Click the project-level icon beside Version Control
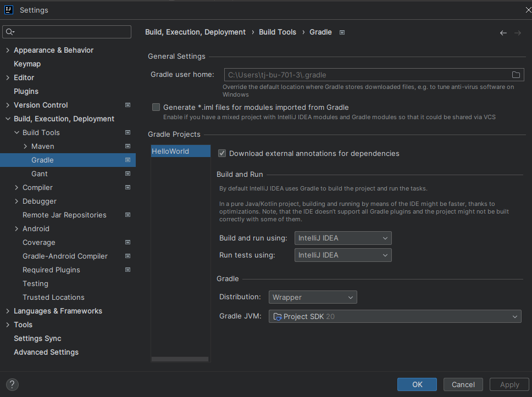 click(128, 105)
